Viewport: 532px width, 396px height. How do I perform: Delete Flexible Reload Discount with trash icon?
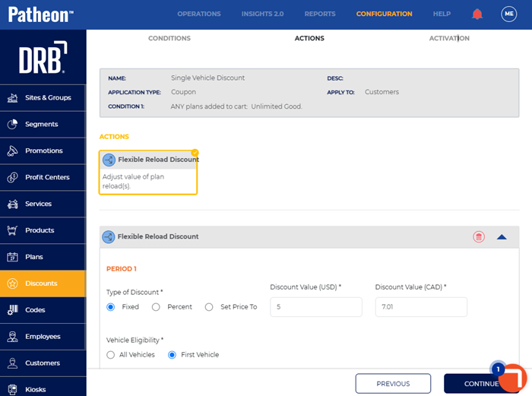(478, 236)
